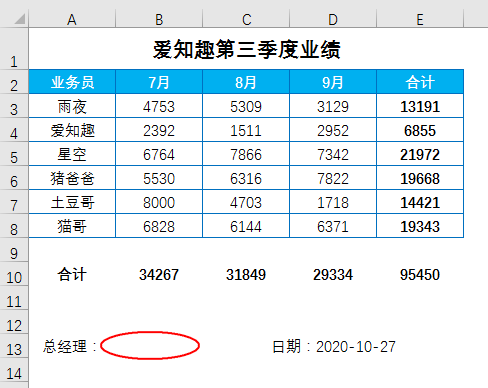Viewport: 488px width, 388px height.
Task: Click the 9月 header cell
Action: pyautogui.click(x=333, y=82)
